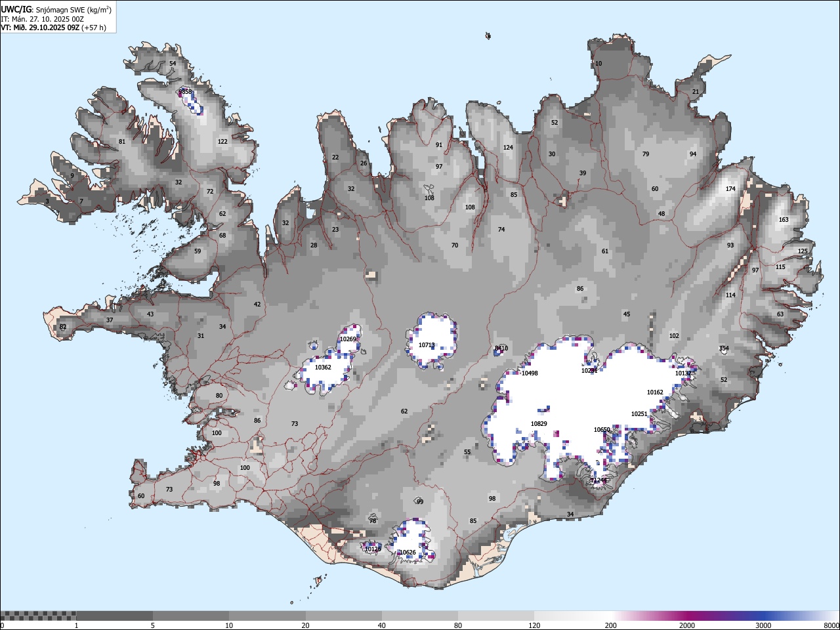Click the glacier value 10362
Image resolution: width=840 pixels, height=630 pixels.
coord(323,367)
